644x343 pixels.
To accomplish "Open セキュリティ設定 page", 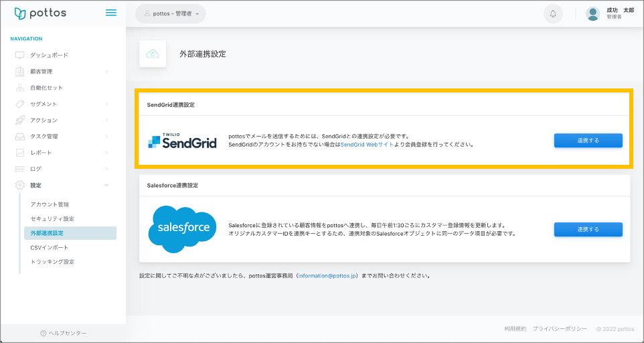I will pos(52,218).
